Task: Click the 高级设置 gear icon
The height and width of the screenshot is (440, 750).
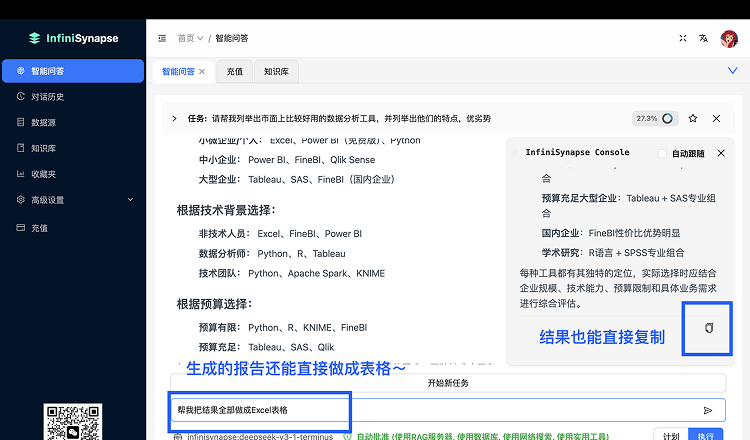Action: (x=21, y=199)
